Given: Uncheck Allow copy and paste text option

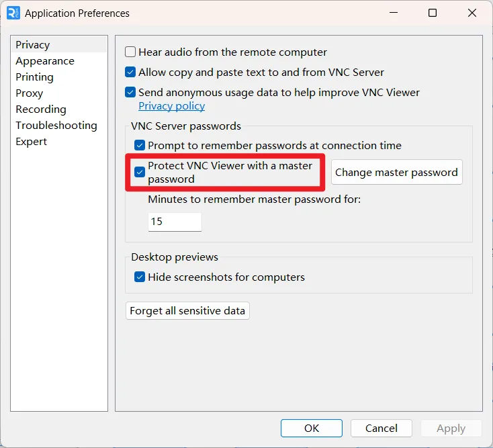Looking at the screenshot, I should coord(130,72).
